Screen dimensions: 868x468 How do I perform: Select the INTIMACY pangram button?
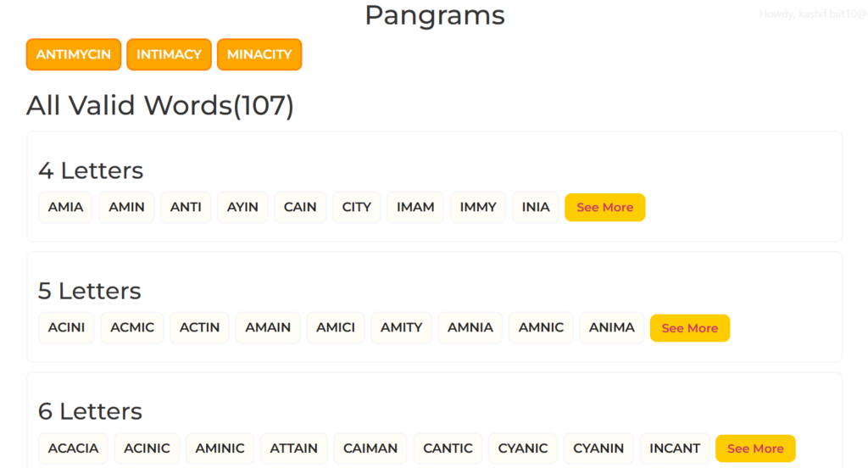click(169, 54)
